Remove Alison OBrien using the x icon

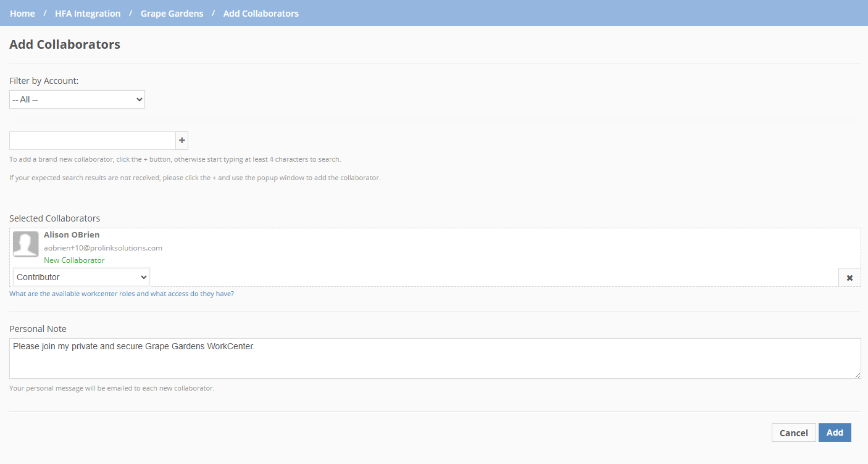[x=849, y=277]
